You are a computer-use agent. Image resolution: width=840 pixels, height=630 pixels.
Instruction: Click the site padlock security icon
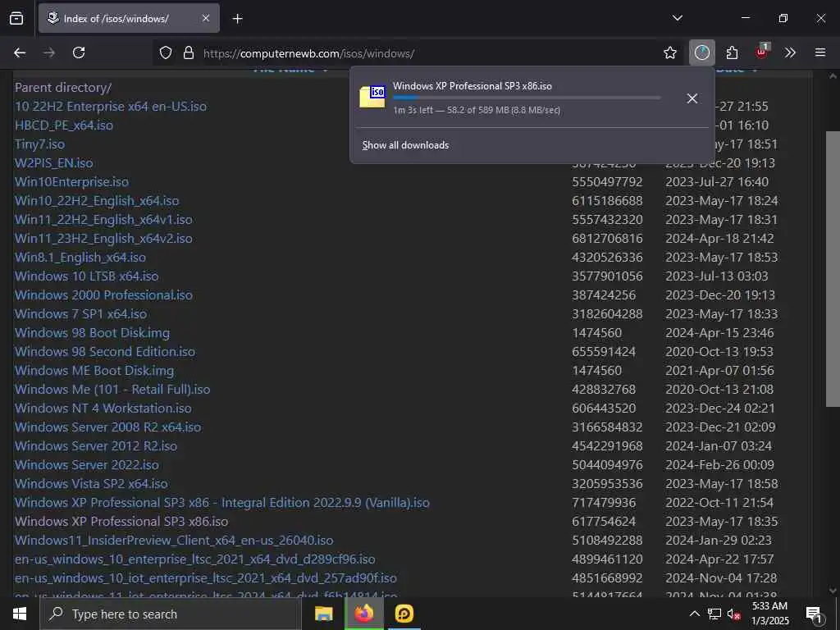pyautogui.click(x=189, y=53)
